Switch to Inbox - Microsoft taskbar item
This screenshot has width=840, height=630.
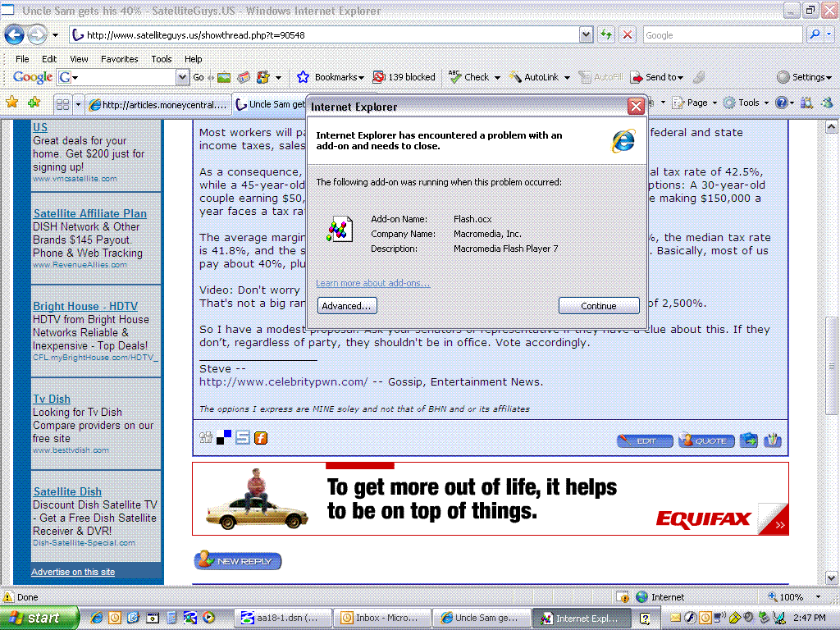pyautogui.click(x=382, y=618)
